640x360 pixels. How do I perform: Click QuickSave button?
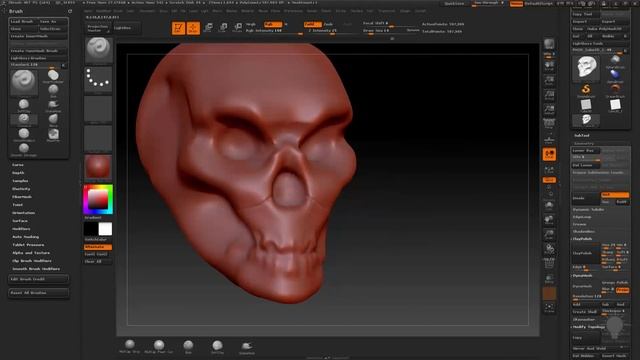pos(454,4)
